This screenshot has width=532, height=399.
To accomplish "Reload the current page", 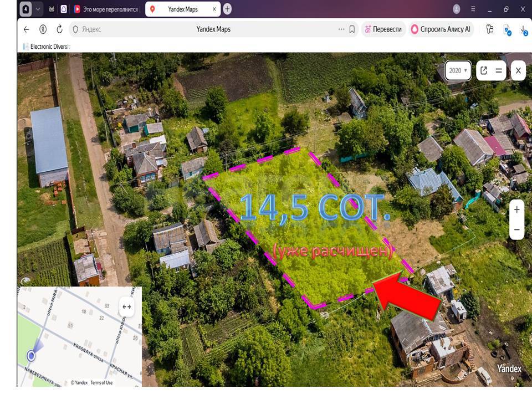I will 59,29.
